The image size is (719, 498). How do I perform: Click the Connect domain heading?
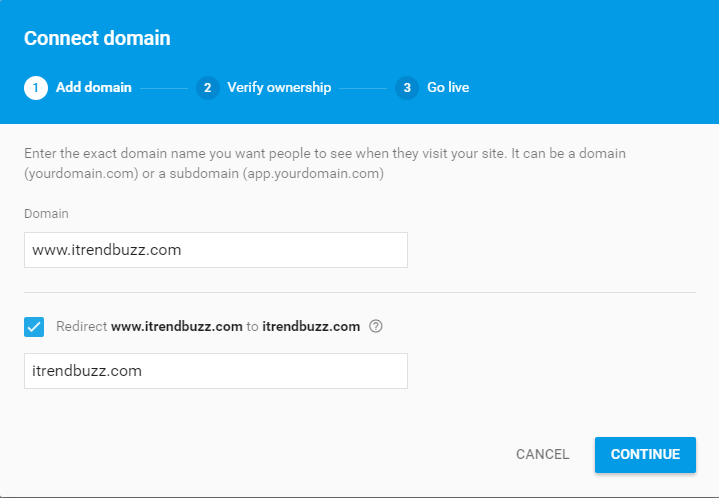pos(97,38)
